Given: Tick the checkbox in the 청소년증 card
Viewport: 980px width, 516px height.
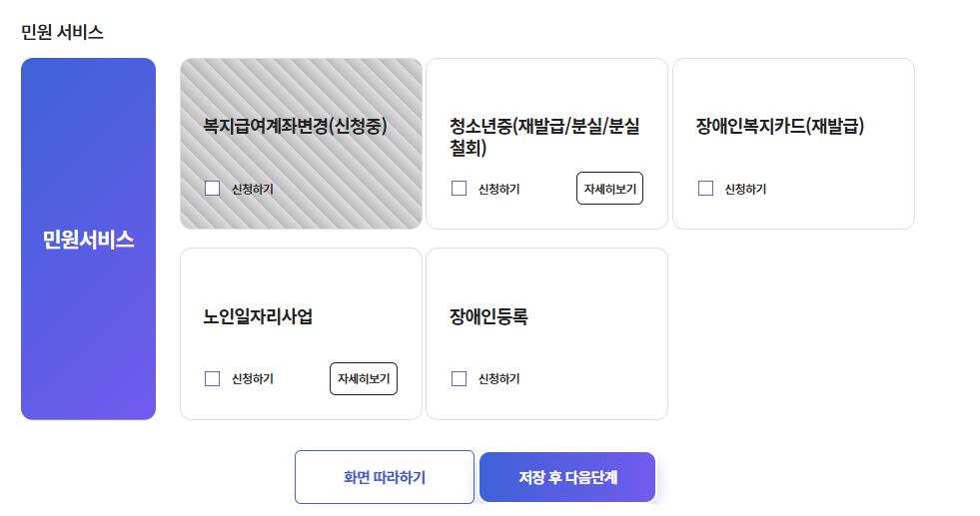Looking at the screenshot, I should pos(459,188).
